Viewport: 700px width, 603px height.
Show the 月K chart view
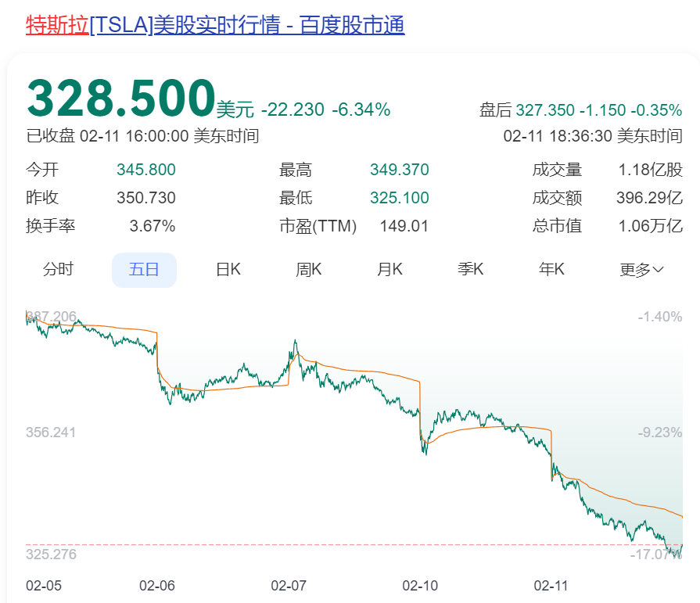[x=389, y=270]
